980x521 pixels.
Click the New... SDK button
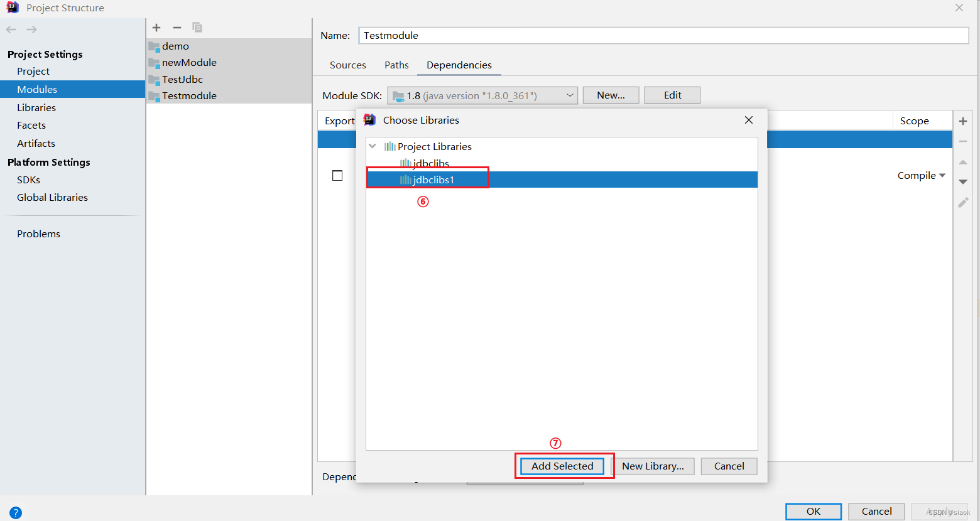point(611,95)
